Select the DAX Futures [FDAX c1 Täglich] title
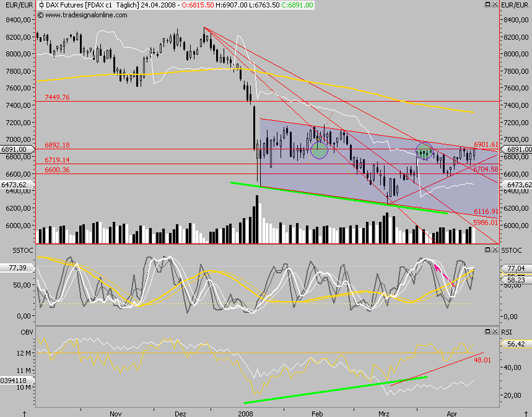 click(92, 5)
